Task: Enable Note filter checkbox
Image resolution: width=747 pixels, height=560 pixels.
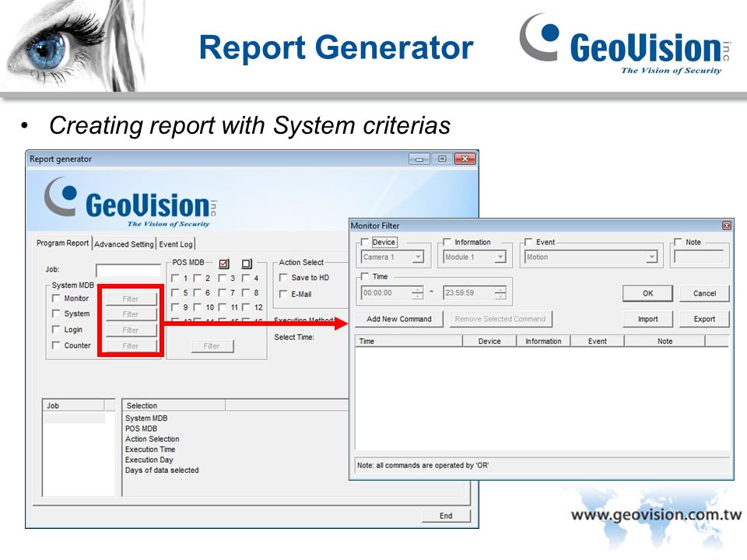Action: tap(678, 242)
